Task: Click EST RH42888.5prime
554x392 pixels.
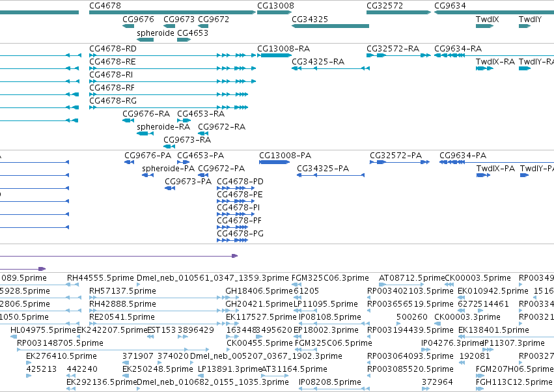Action: (x=122, y=304)
